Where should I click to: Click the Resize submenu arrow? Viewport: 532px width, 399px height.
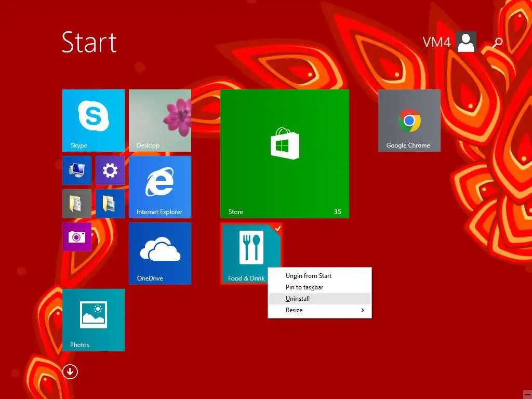point(363,310)
